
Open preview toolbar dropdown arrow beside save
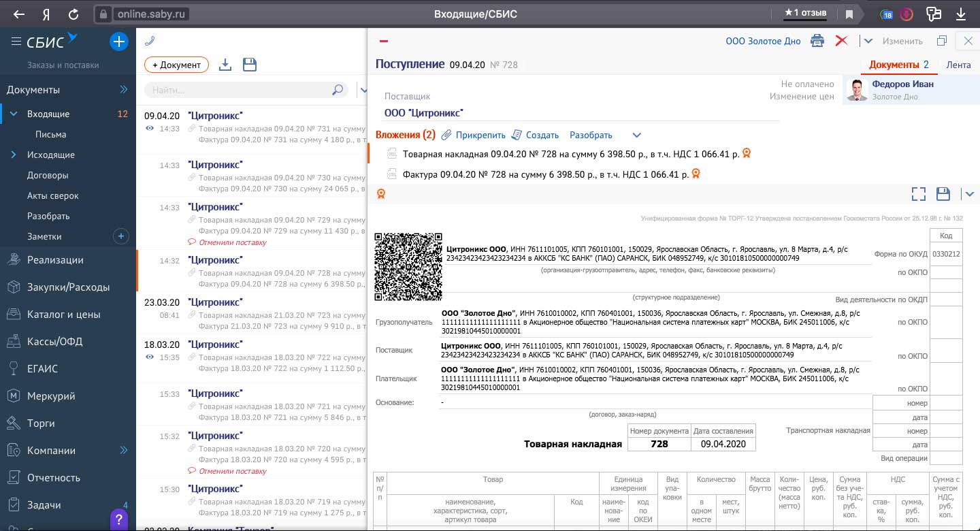click(x=969, y=194)
